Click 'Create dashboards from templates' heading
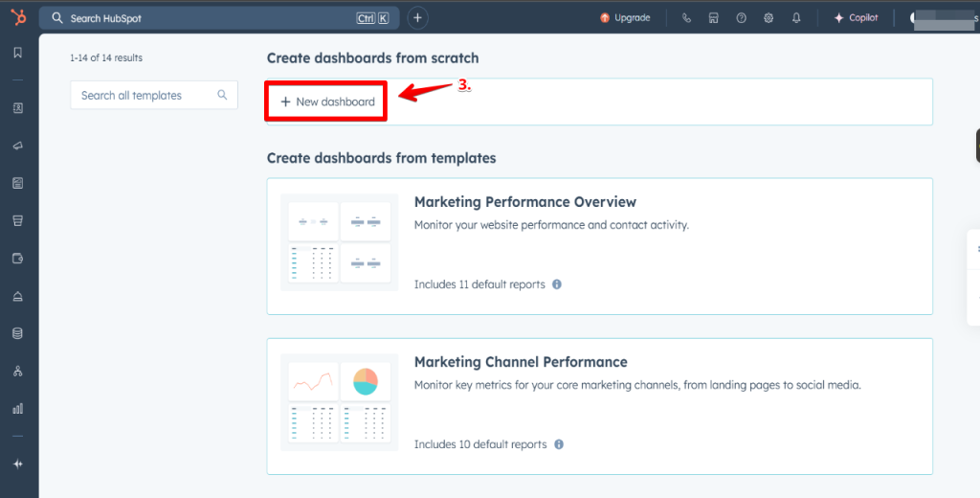 [381, 158]
